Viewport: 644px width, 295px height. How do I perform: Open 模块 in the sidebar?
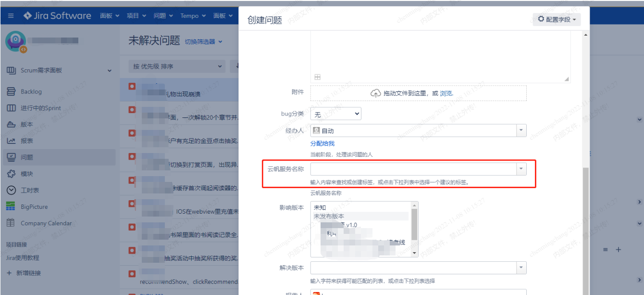click(x=27, y=174)
